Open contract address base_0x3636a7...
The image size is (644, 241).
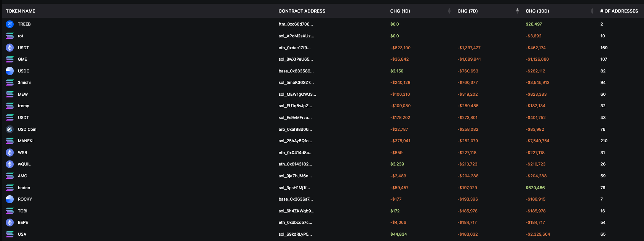[x=296, y=199]
